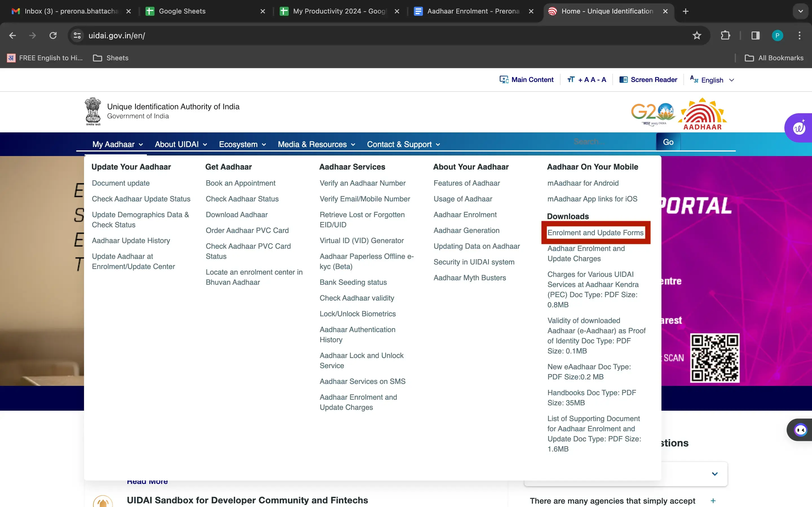Click the bookmark star icon
Screen dimensions: 812x507
(697, 35)
